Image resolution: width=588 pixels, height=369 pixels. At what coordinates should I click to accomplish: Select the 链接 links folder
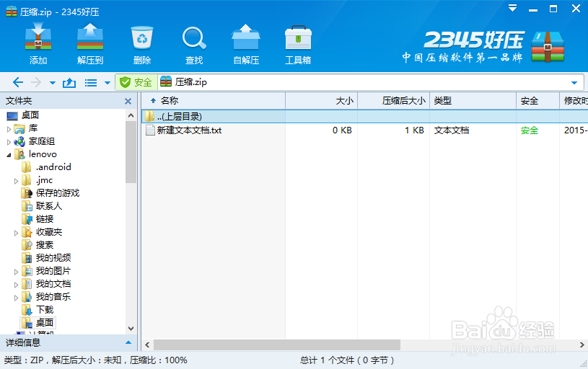tap(45, 219)
